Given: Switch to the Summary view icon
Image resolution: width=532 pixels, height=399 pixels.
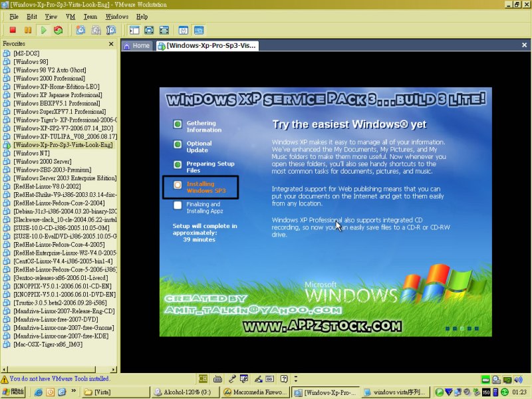Looking at the screenshot, I should [184, 30].
